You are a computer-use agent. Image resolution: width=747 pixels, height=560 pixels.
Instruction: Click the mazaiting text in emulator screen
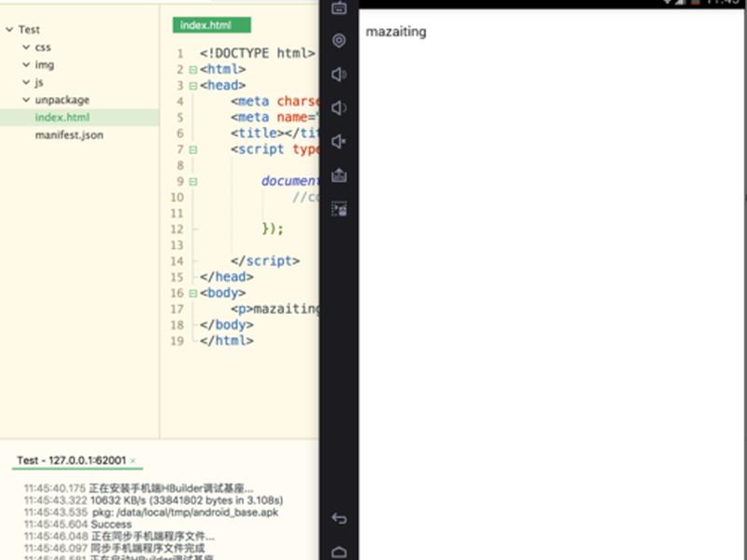tap(396, 32)
